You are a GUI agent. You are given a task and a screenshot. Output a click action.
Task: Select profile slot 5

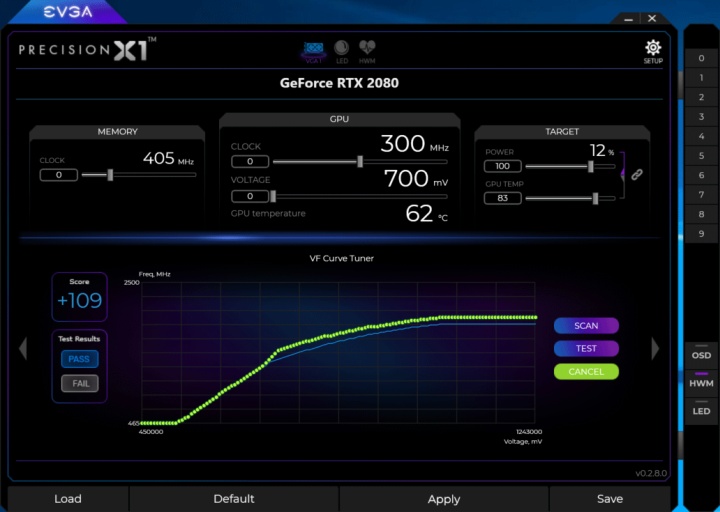[701, 156]
